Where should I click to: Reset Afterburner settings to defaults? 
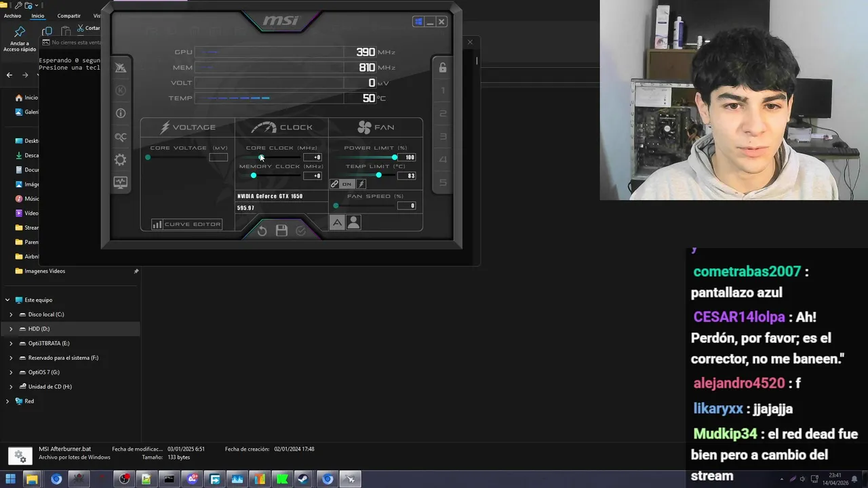[262, 231]
